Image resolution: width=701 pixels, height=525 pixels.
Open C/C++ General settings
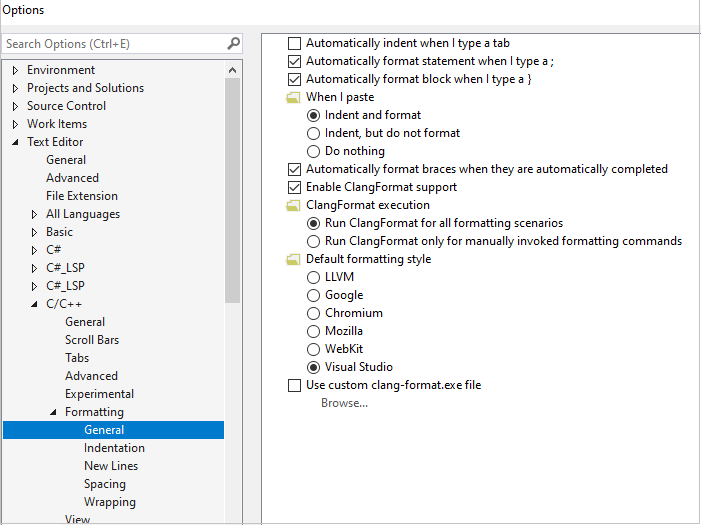click(x=85, y=322)
